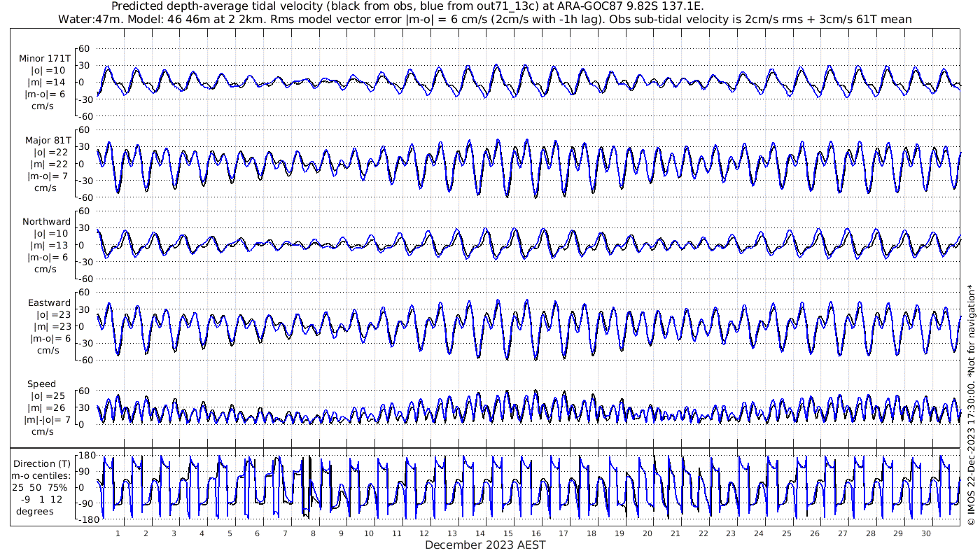This screenshot has height=560, width=980.
Task: Click day 23 on the date axis
Action: (x=731, y=534)
